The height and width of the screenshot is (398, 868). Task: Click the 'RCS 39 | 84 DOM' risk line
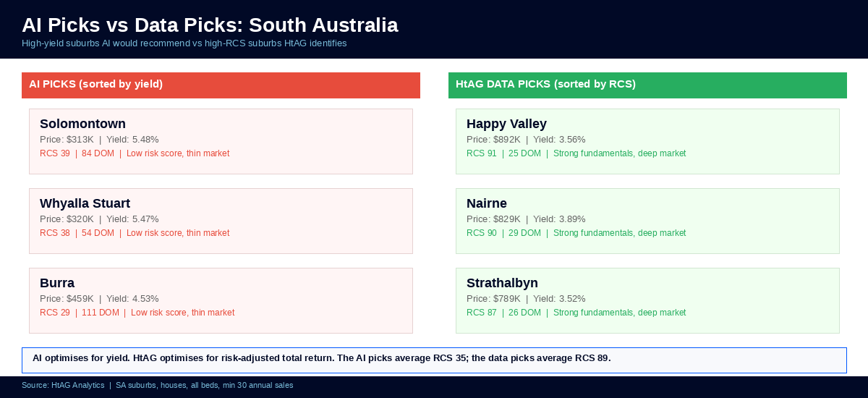point(135,153)
